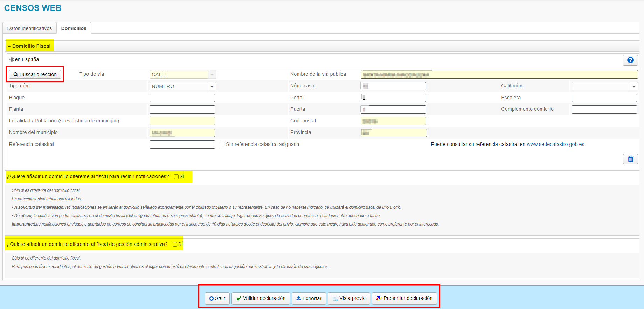Image resolution: width=644 pixels, height=309 pixels.
Task: Click Validar declaración with the checkmark
Action: (261, 298)
